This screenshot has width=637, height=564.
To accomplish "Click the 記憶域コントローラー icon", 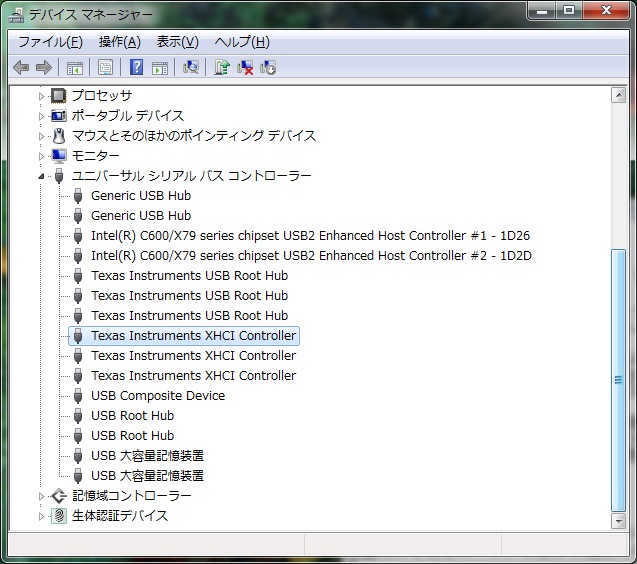I will [x=59, y=496].
